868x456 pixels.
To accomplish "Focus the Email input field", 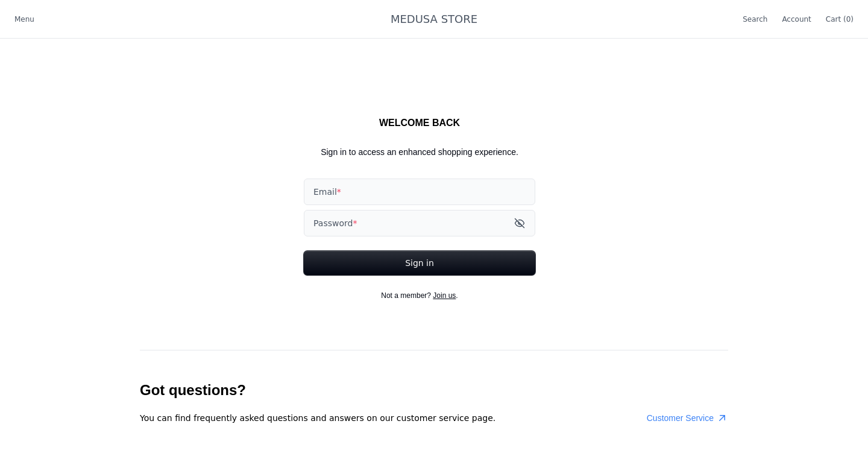I will pos(420,192).
